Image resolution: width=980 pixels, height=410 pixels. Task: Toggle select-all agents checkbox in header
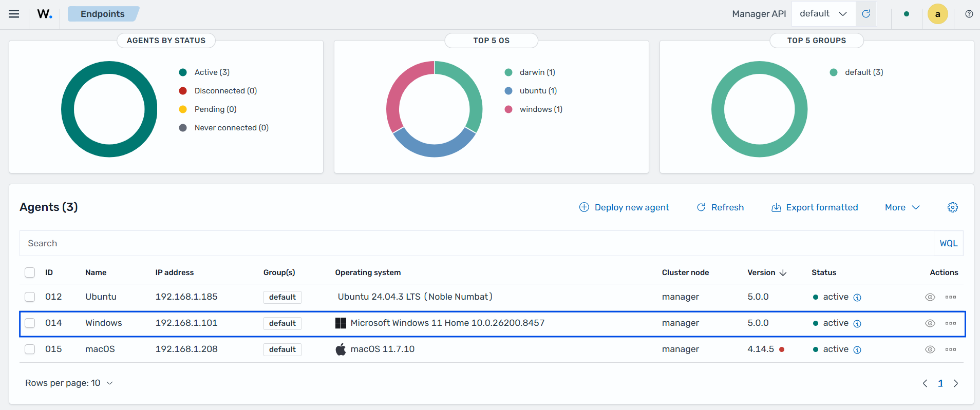coord(30,272)
